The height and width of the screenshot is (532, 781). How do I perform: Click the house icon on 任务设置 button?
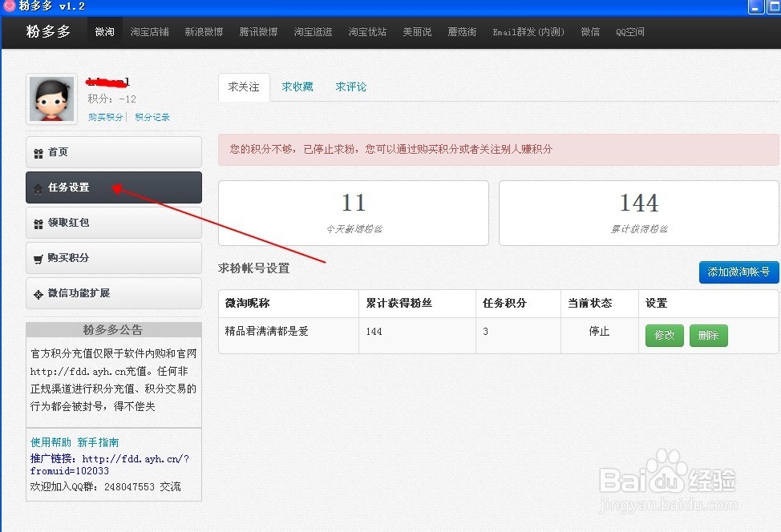(x=38, y=187)
